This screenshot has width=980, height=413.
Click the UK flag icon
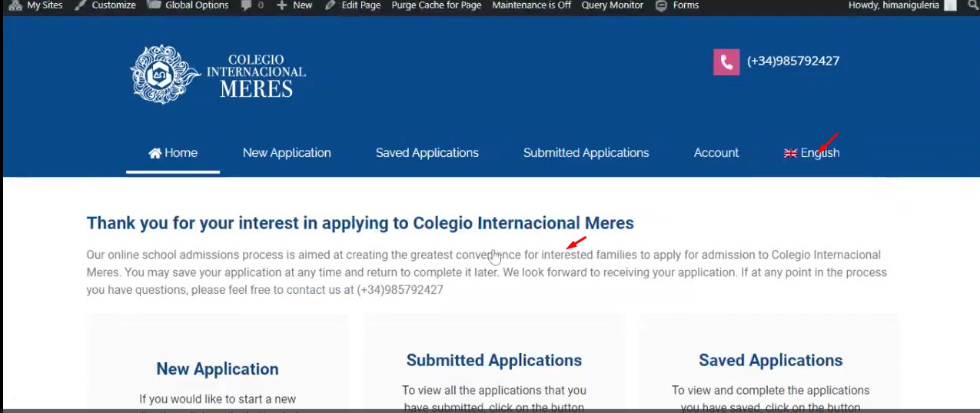790,153
